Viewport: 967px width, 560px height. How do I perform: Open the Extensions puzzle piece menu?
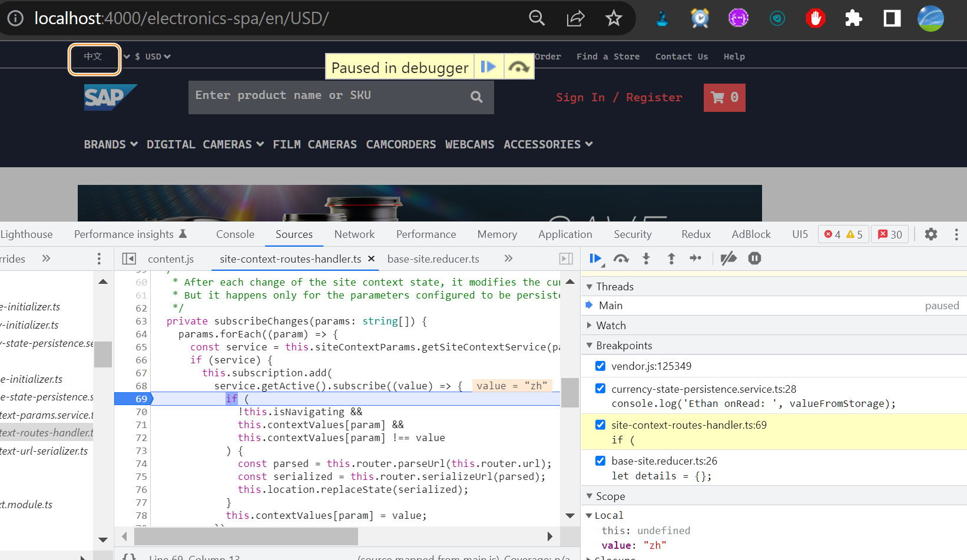point(853,18)
